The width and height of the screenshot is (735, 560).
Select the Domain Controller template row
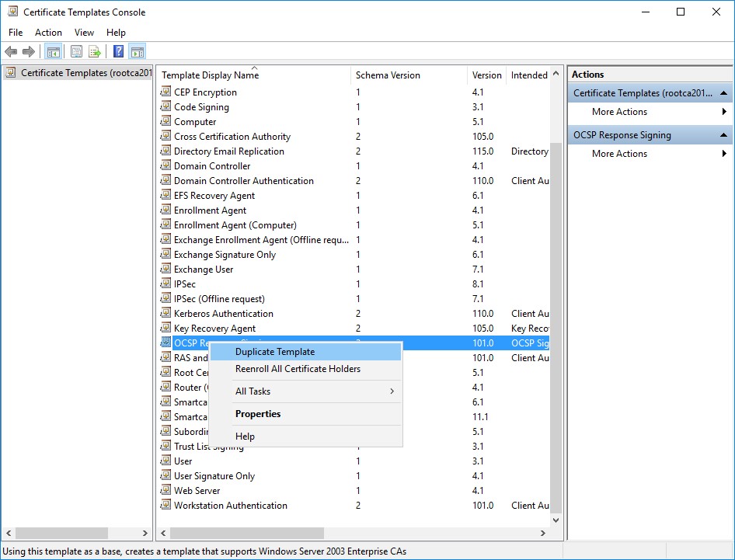point(354,166)
